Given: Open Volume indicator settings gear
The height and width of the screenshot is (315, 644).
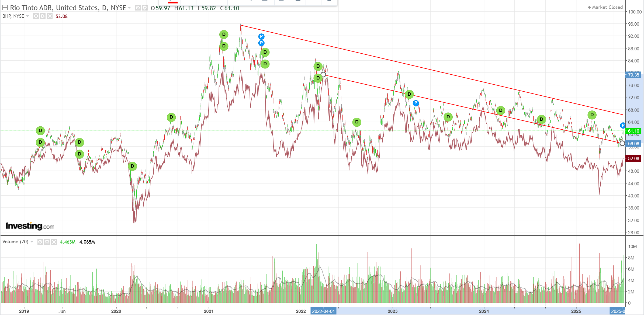Looking at the screenshot, I should pos(47,242).
